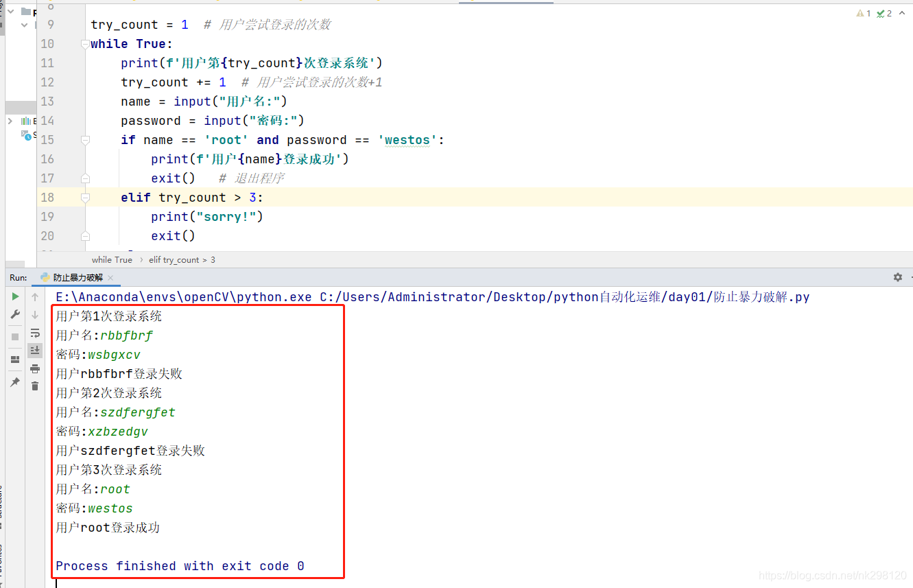Screen dimensions: 913x588
Task: Click line number 15 in gutter
Action: tap(47, 140)
